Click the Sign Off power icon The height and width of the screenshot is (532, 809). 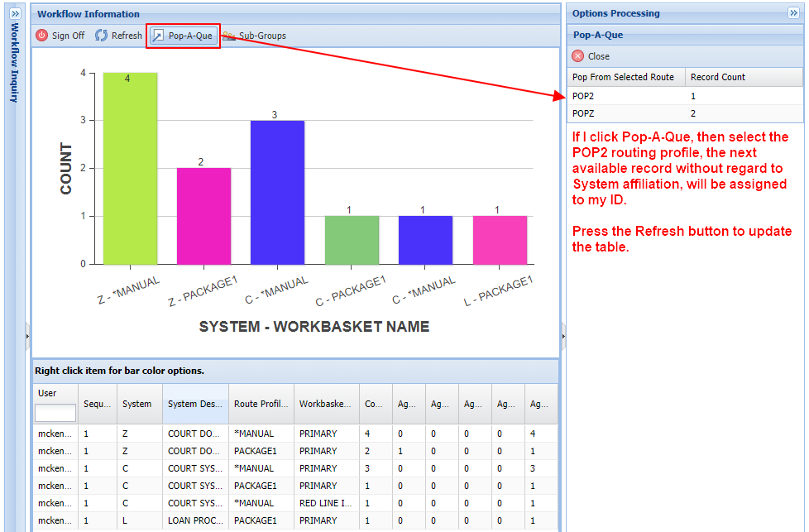coord(42,35)
